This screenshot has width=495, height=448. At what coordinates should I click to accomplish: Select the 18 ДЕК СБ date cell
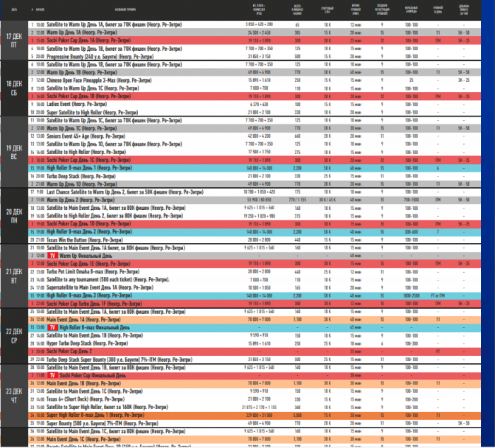pos(14,88)
